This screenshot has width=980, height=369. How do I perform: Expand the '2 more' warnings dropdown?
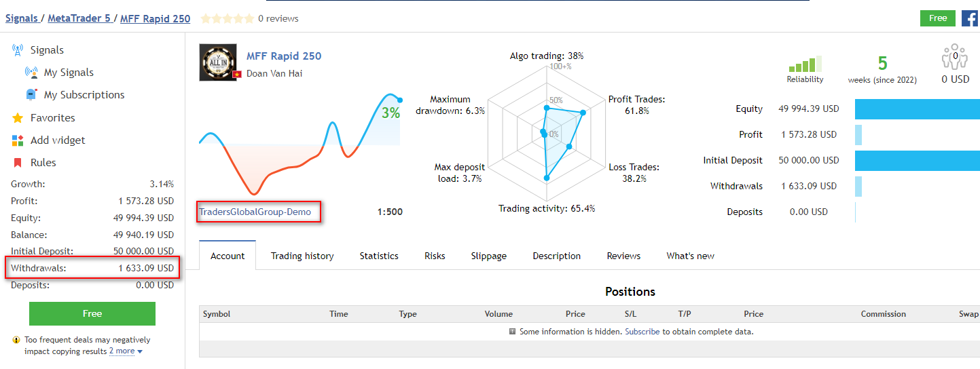126,351
